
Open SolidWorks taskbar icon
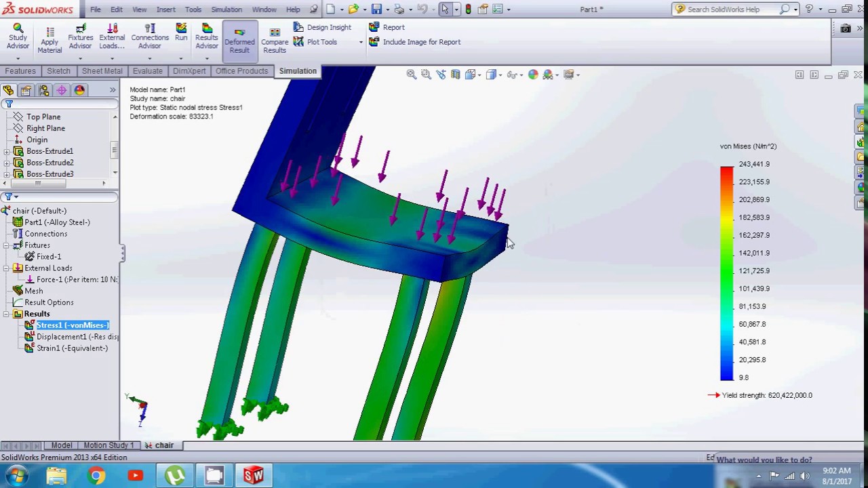tap(253, 476)
